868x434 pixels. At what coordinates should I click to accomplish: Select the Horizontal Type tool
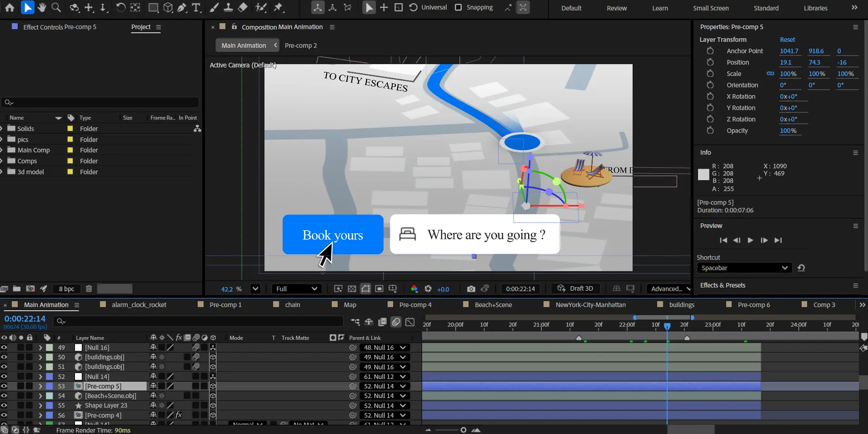(196, 8)
